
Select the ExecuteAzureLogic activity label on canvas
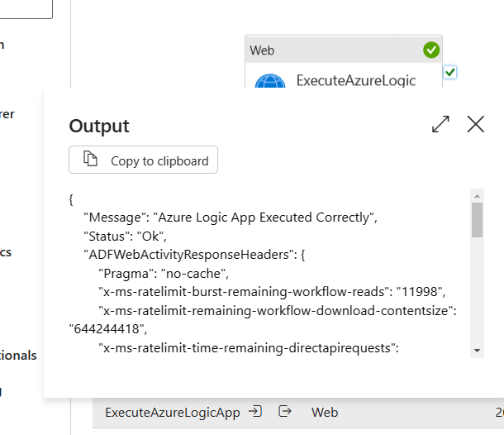click(x=356, y=80)
